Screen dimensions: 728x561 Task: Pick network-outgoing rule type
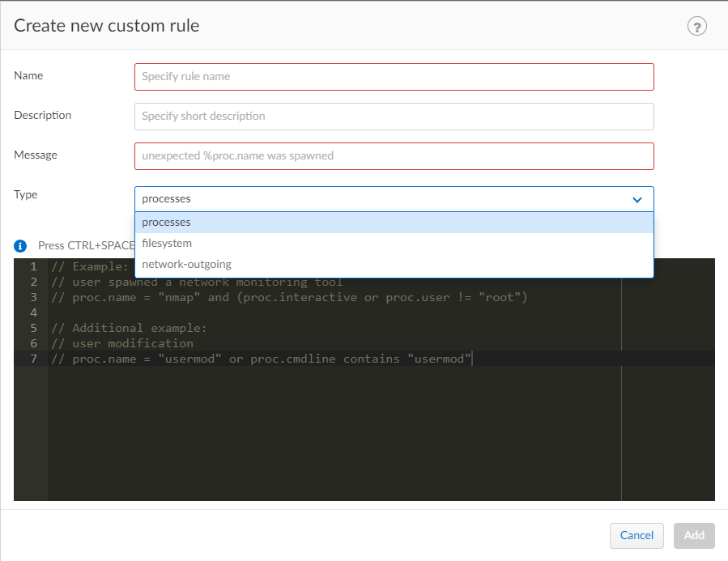394,264
